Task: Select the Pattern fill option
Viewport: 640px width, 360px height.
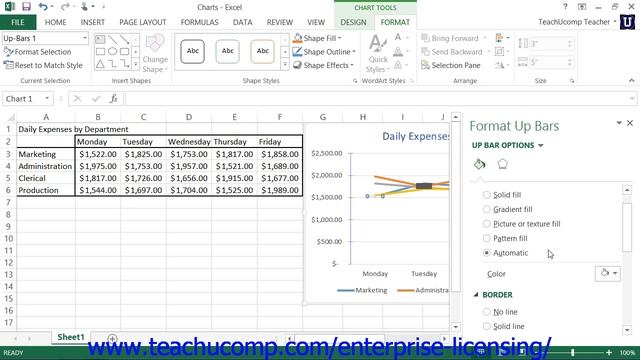Action: tap(487, 238)
